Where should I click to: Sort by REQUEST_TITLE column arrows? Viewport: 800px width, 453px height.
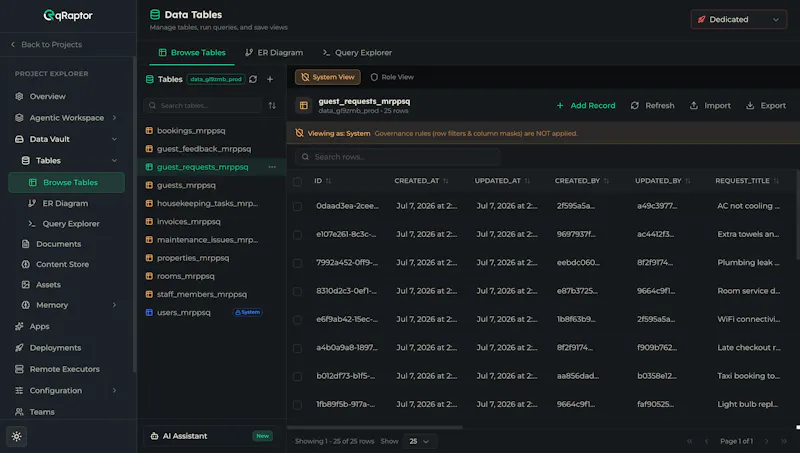[776, 181]
